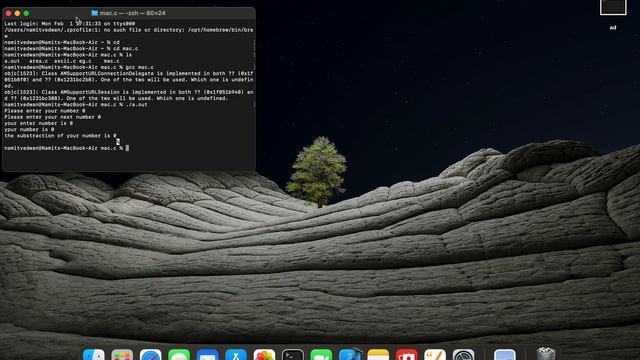Click the "ls" command prompt line
This screenshot has width=640, height=360.
(x=68, y=55)
